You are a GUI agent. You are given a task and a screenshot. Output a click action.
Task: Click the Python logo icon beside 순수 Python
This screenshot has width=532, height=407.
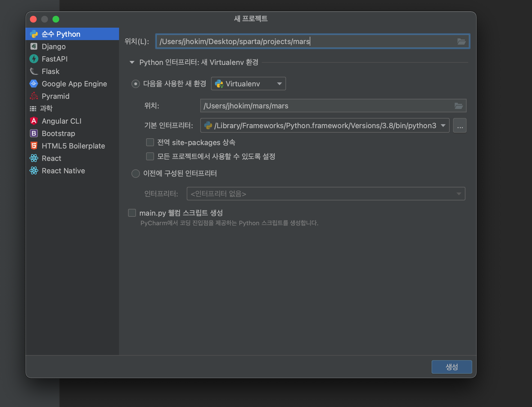click(x=34, y=34)
